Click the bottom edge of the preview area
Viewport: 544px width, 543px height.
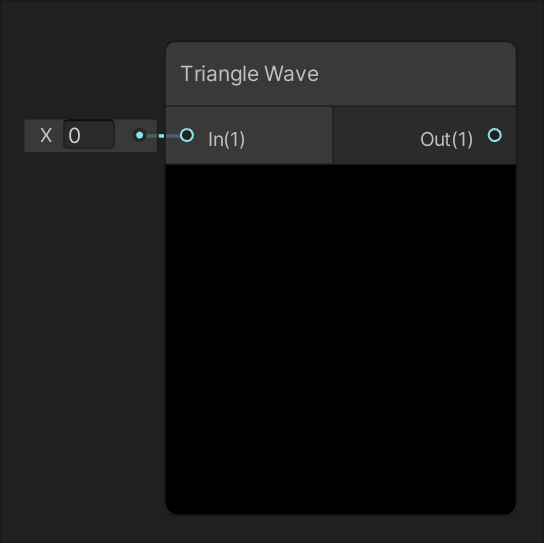coord(341,513)
